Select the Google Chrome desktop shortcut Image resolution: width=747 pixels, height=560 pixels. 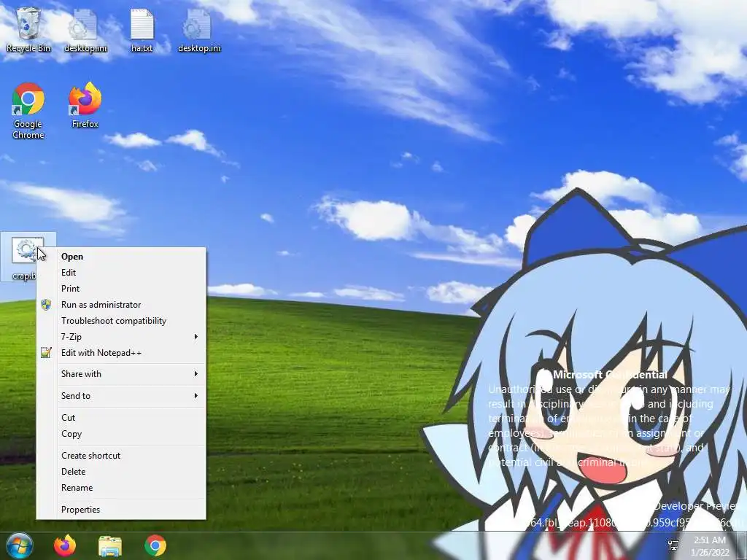coord(28,111)
